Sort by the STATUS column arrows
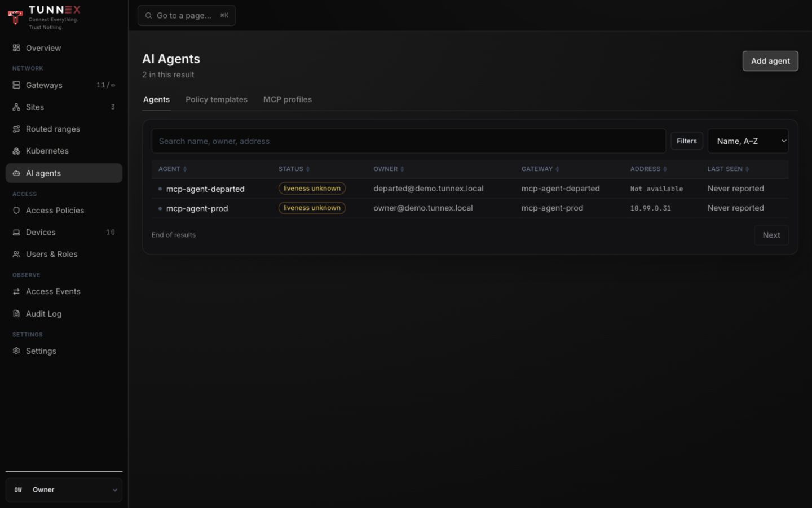 click(308, 169)
